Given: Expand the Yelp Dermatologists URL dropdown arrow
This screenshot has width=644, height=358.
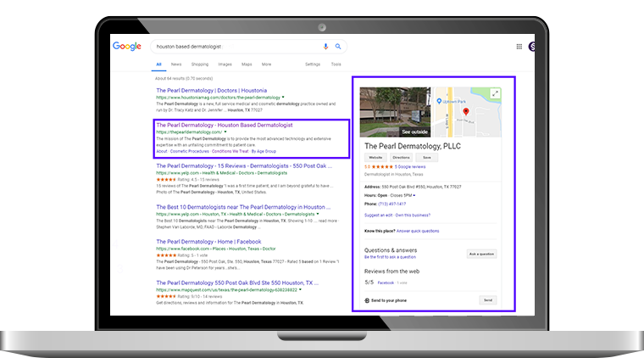Looking at the screenshot, I should pyautogui.click(x=318, y=214).
